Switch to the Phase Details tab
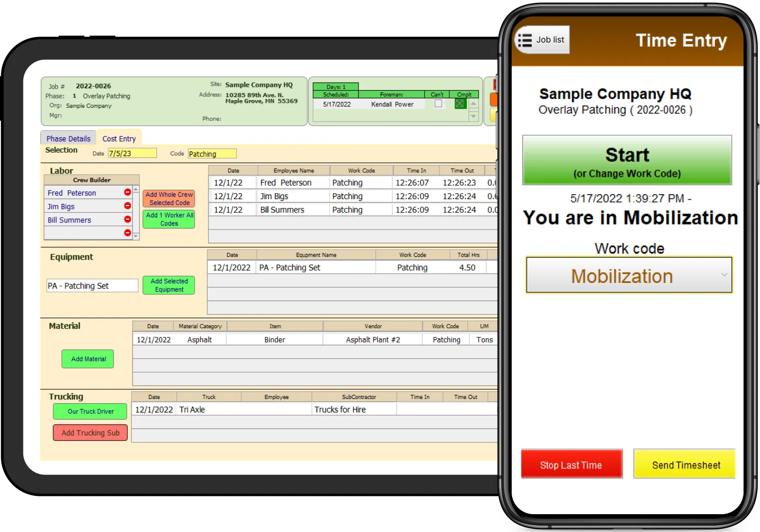Screen dimensions: 760x532 [68, 138]
